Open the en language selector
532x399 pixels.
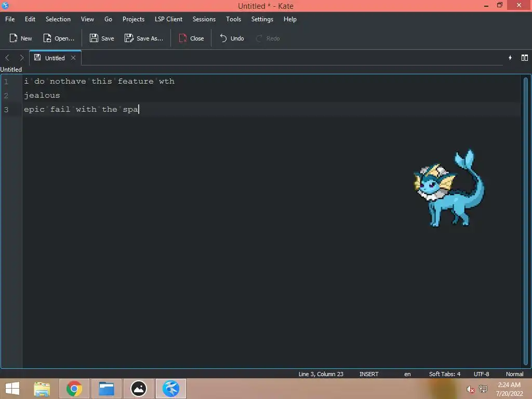407,374
